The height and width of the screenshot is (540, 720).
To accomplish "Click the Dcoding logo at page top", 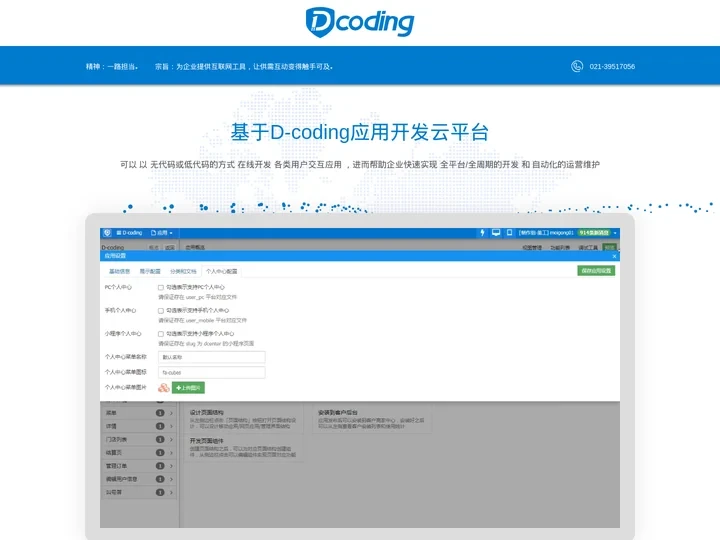I will click(360, 22).
